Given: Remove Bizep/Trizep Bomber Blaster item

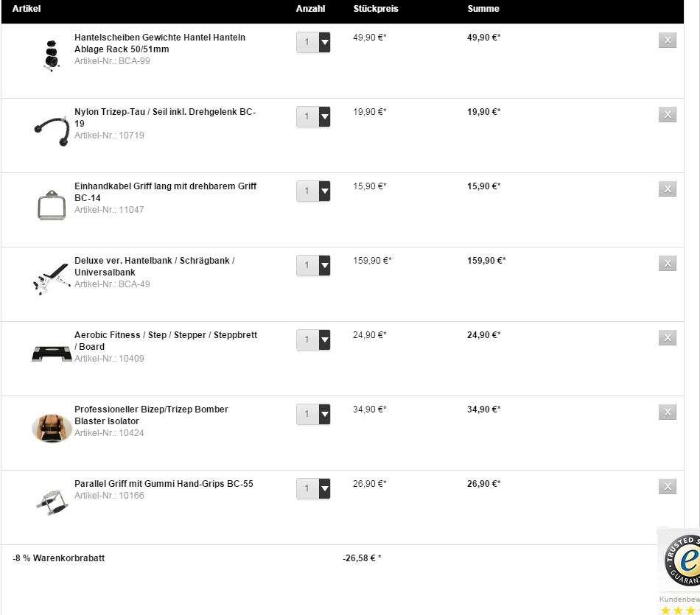Looking at the screenshot, I should point(668,412).
